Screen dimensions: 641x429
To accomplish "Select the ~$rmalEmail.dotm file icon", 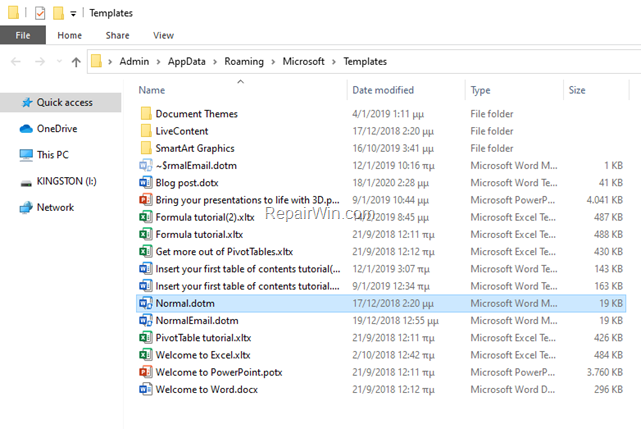I will click(x=146, y=165).
